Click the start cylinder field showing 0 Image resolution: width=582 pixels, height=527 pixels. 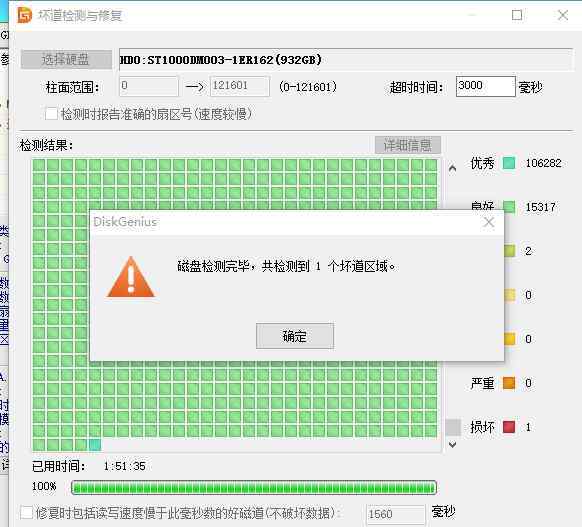click(149, 86)
